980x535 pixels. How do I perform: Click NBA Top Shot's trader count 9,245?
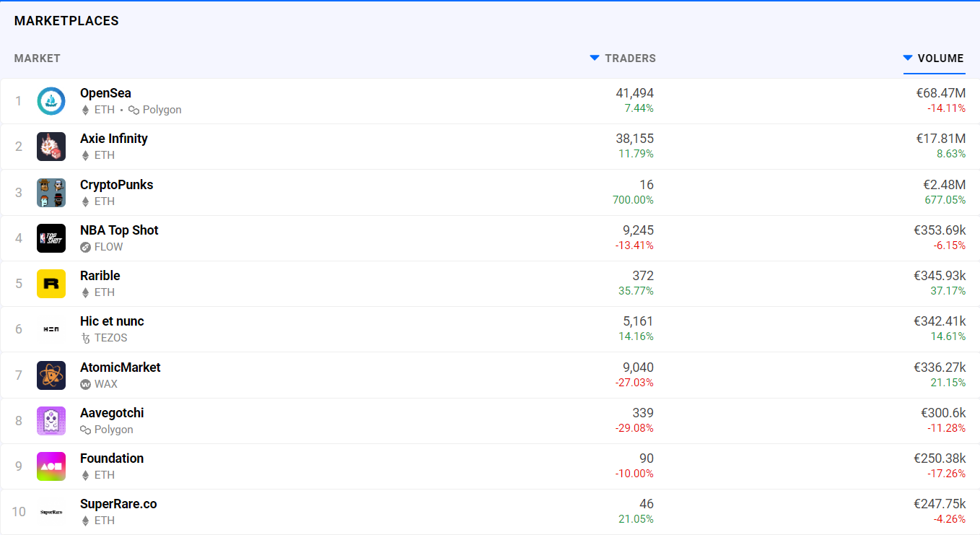638,230
